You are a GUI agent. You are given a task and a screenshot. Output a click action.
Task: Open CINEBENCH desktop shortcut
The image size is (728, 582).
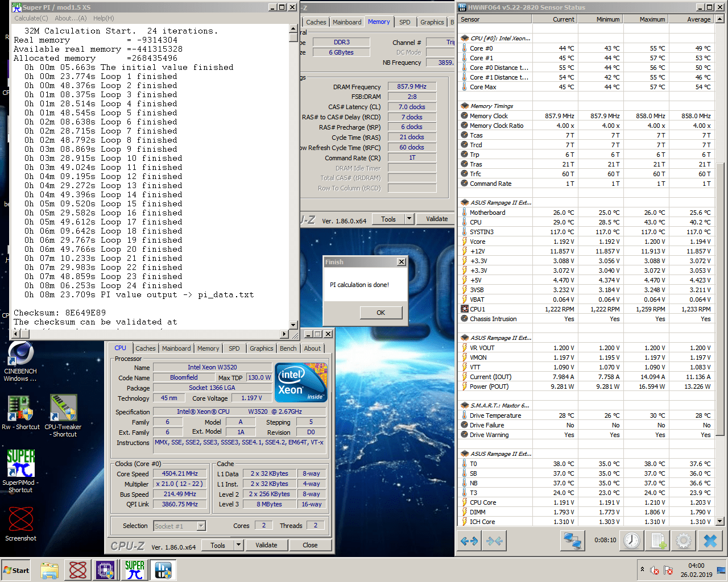pyautogui.click(x=20, y=362)
